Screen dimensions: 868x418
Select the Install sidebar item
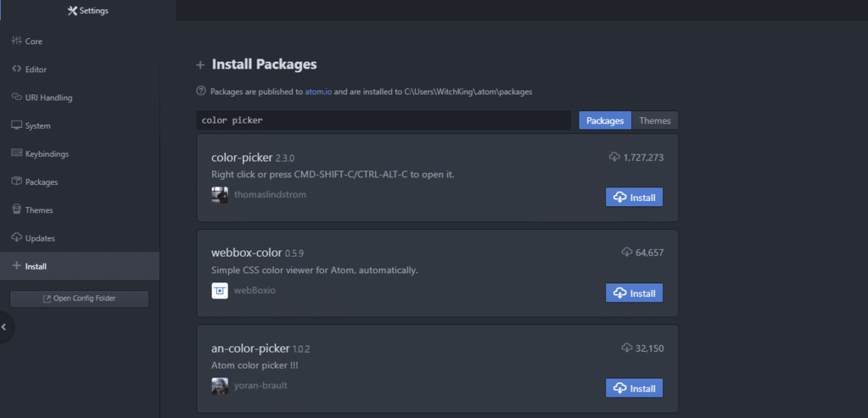[80, 266]
